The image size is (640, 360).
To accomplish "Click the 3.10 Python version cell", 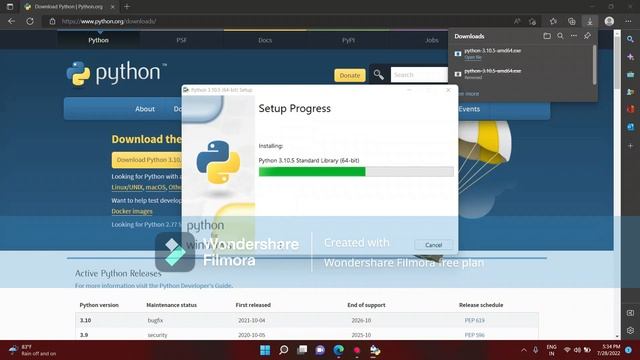I will pos(85,320).
